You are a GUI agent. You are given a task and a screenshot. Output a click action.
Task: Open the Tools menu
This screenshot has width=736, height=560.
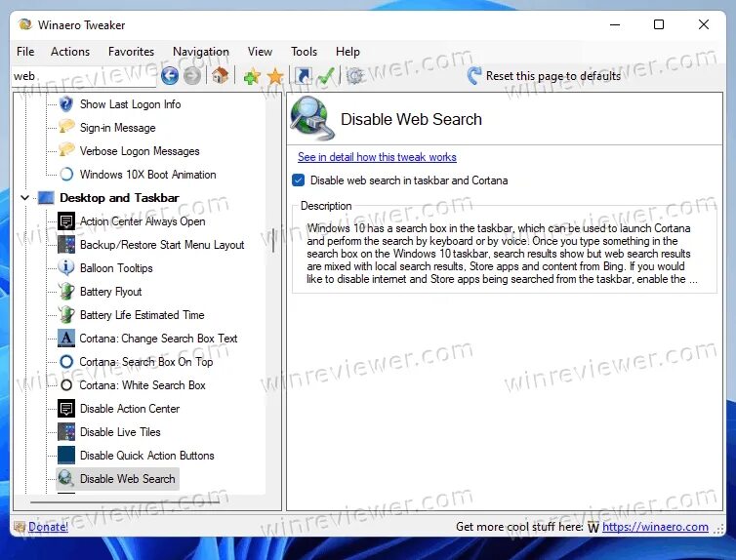pos(304,52)
